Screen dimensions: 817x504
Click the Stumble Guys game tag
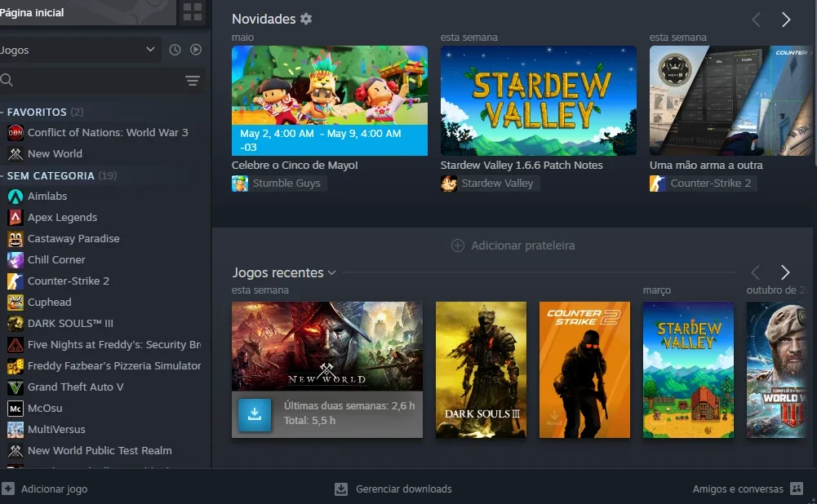pos(279,183)
